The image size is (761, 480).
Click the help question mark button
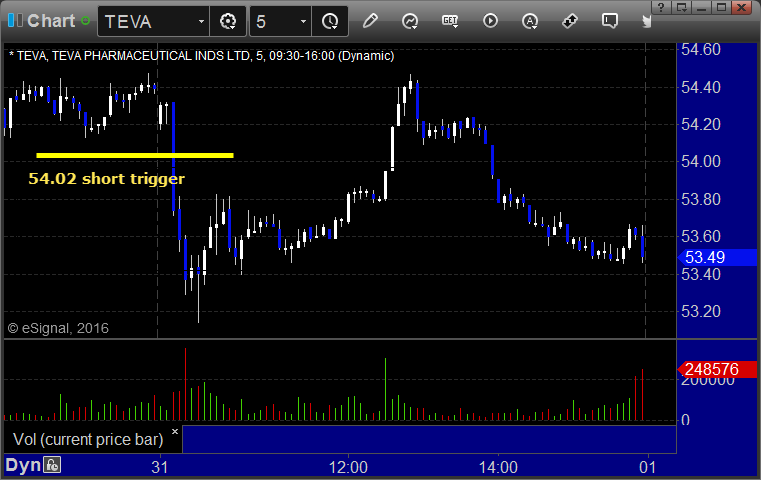661,7
